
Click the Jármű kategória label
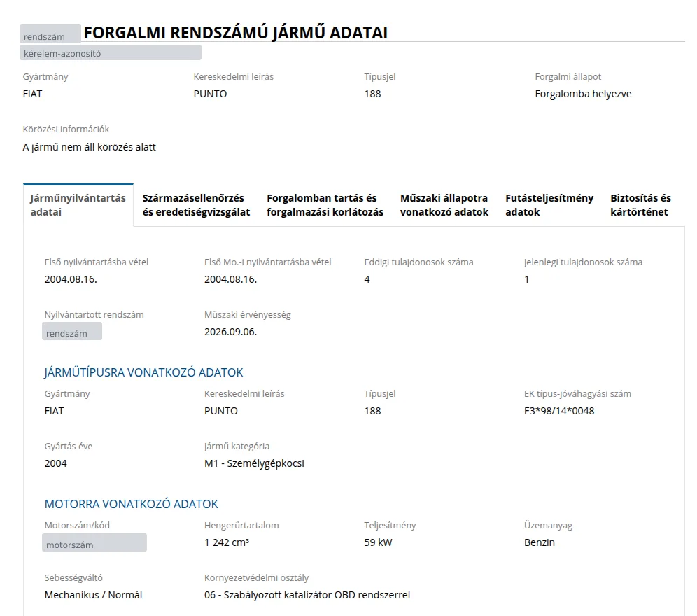[x=237, y=446]
